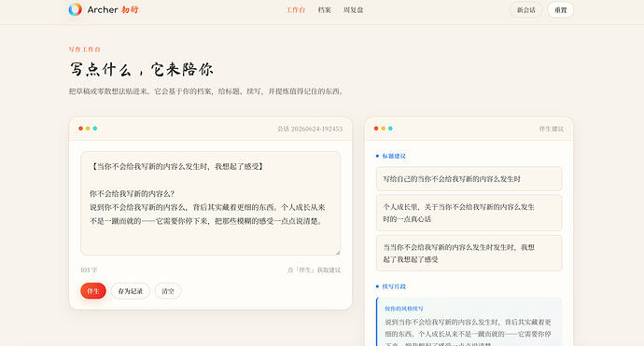Image resolution: width=644 pixels, height=346 pixels.
Task: Click red dot in 伴生建议 panel header
Action: pos(376,129)
